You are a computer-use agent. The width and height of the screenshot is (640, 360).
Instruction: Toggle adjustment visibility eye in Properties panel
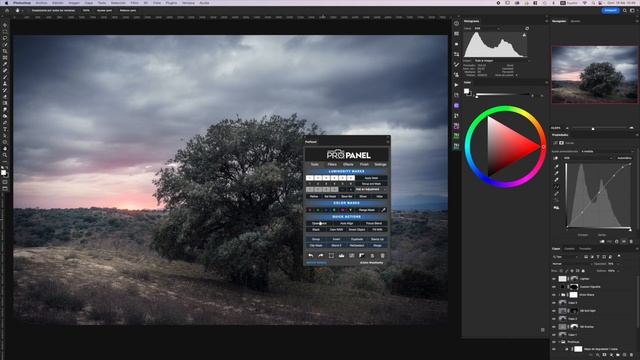point(624,242)
